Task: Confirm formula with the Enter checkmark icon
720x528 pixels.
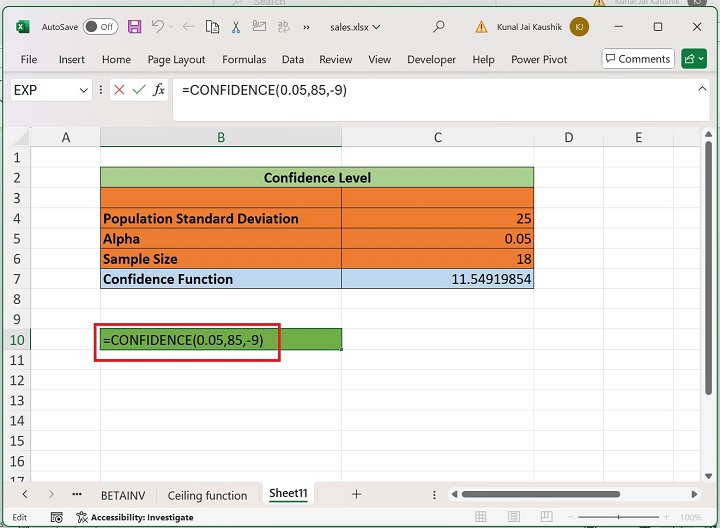Action: pos(139,90)
